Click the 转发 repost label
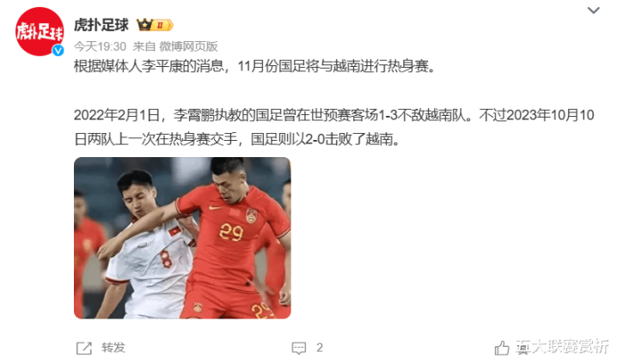The image size is (617, 364). coord(113,348)
